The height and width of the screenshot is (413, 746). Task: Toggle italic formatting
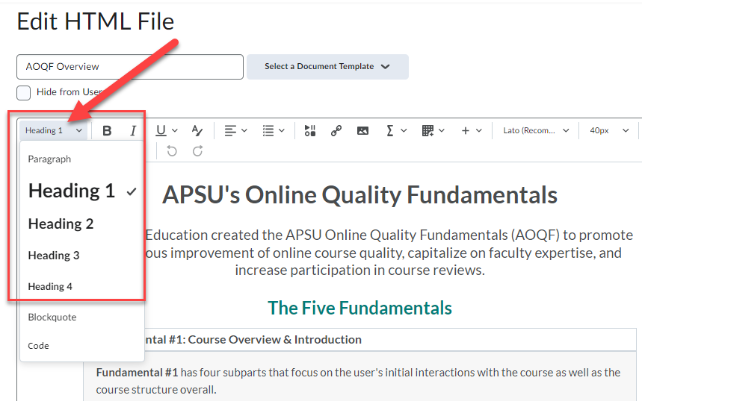coord(132,130)
